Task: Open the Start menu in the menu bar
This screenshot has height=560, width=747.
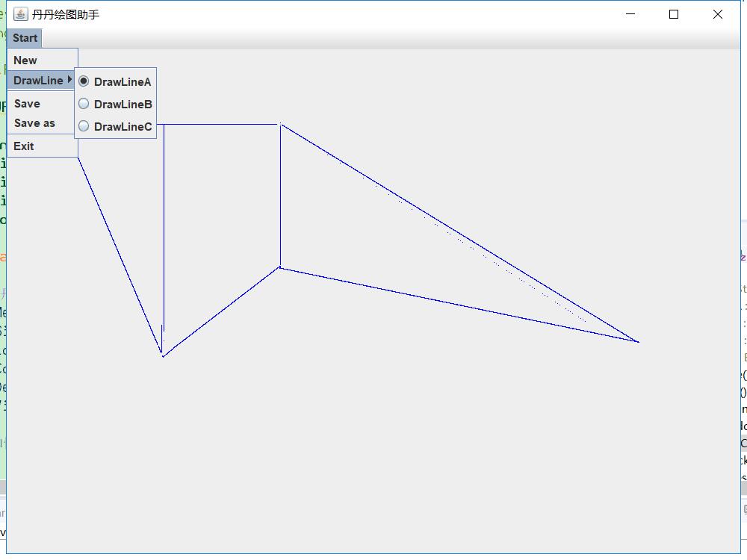Action: click(x=25, y=38)
